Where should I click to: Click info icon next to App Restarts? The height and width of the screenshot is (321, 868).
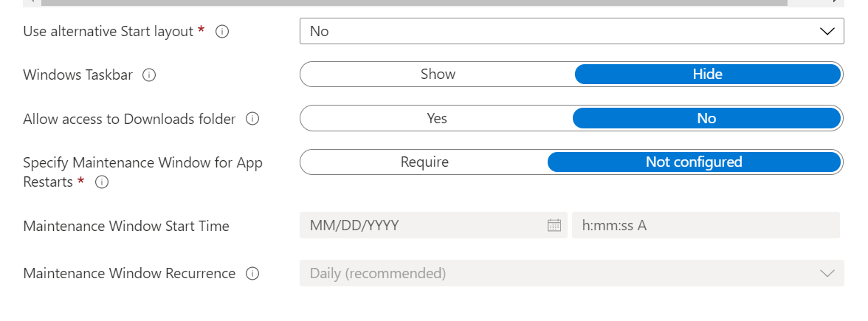tap(103, 182)
